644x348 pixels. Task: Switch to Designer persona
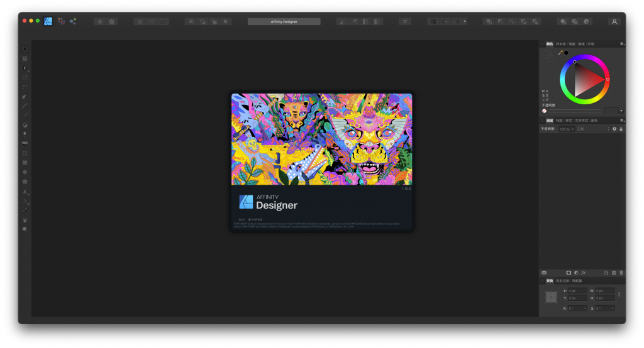pos(48,21)
